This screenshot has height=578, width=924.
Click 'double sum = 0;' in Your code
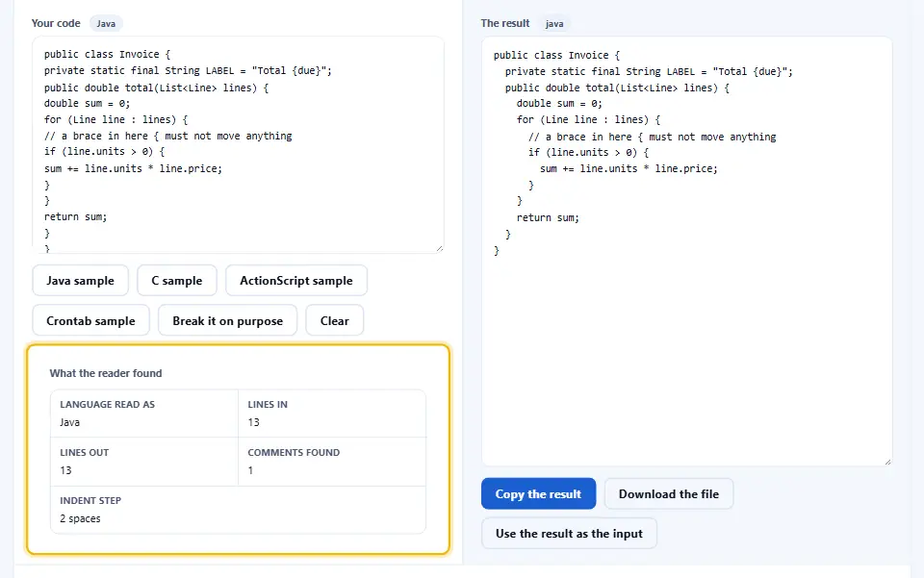point(88,104)
